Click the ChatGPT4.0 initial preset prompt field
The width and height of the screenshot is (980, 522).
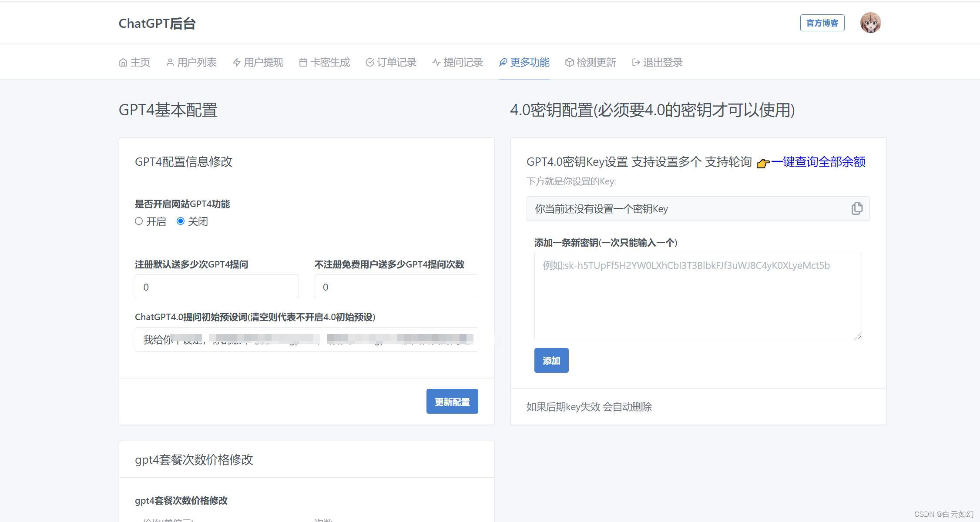pos(306,339)
